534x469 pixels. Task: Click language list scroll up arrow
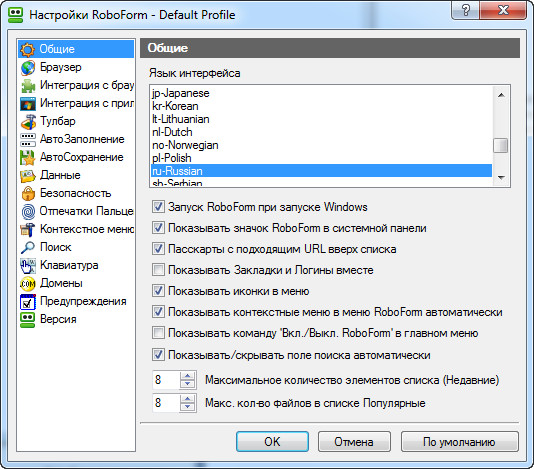click(x=501, y=95)
